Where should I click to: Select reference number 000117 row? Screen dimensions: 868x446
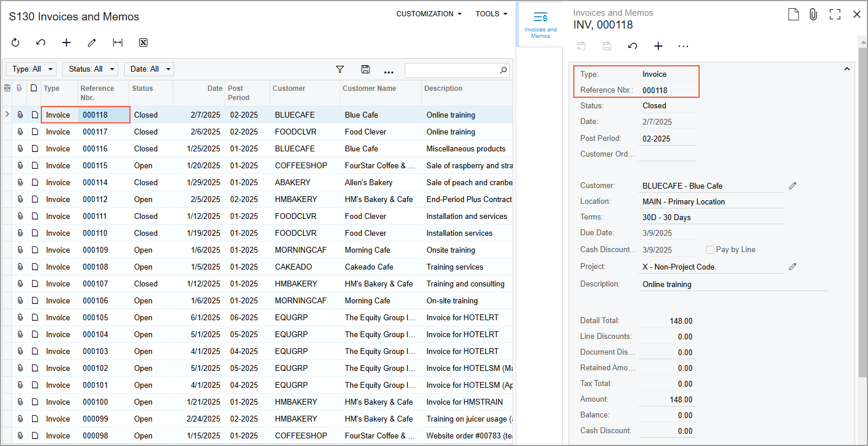tap(95, 132)
